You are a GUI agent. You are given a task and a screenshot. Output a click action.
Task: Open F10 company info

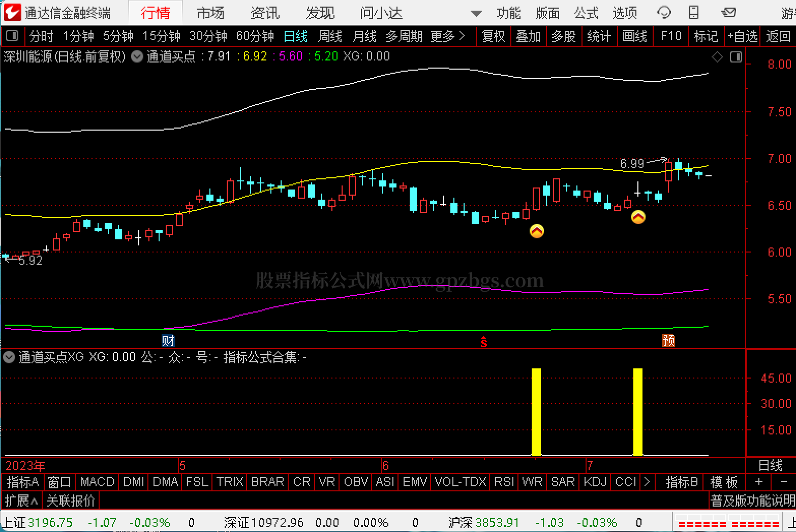671,36
